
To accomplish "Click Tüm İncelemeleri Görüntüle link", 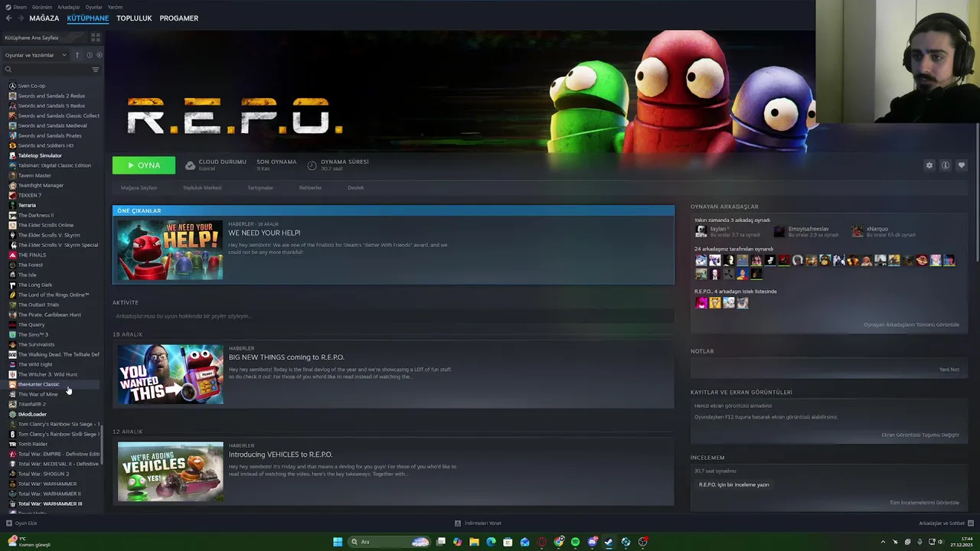I will click(924, 503).
